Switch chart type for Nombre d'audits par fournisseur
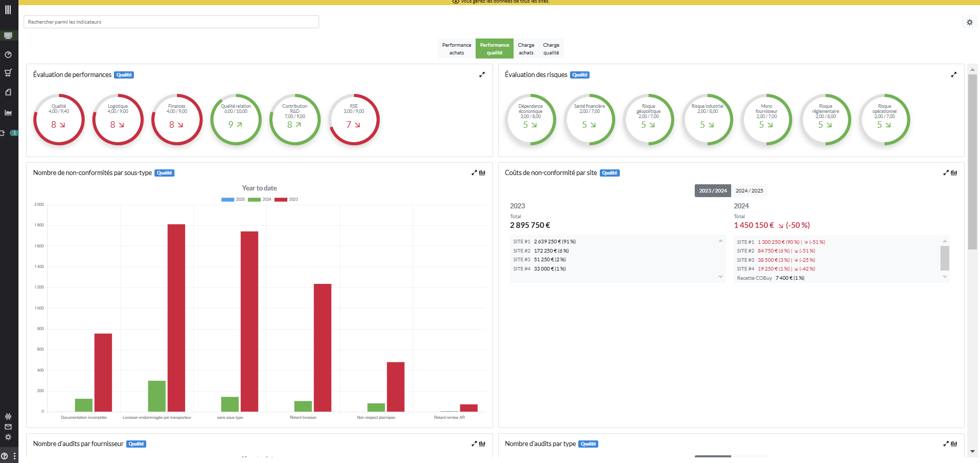Viewport: 980px width, 463px height. pyautogui.click(x=482, y=443)
